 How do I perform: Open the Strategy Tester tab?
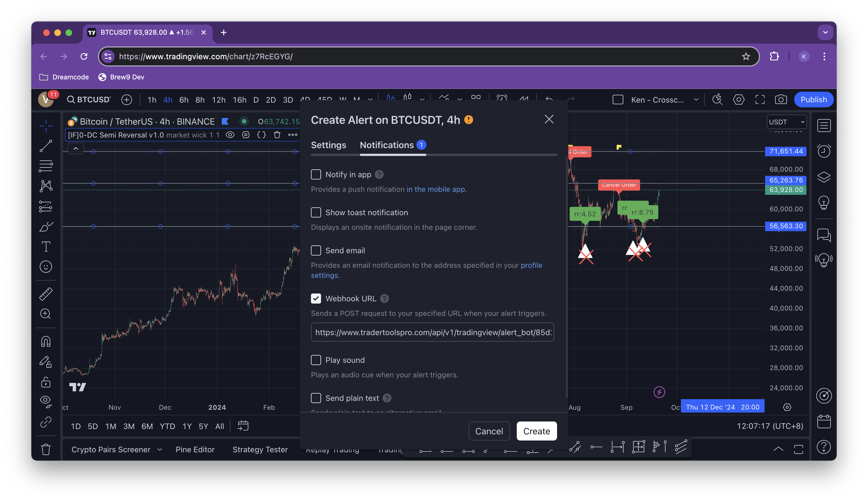(x=260, y=449)
